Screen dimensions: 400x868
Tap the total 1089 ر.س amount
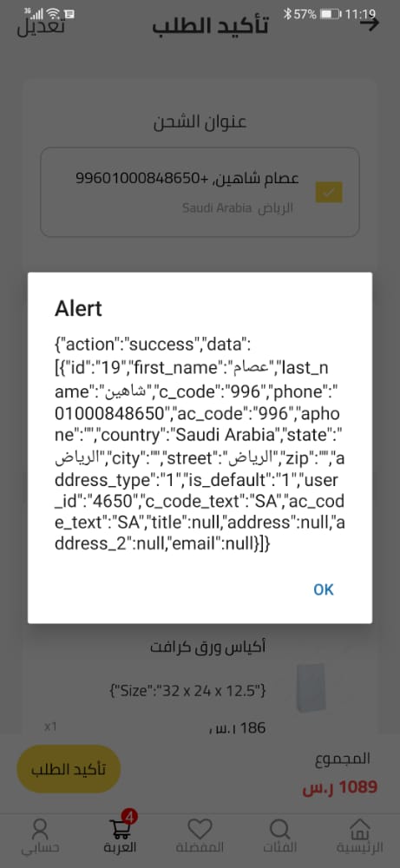coord(339,786)
